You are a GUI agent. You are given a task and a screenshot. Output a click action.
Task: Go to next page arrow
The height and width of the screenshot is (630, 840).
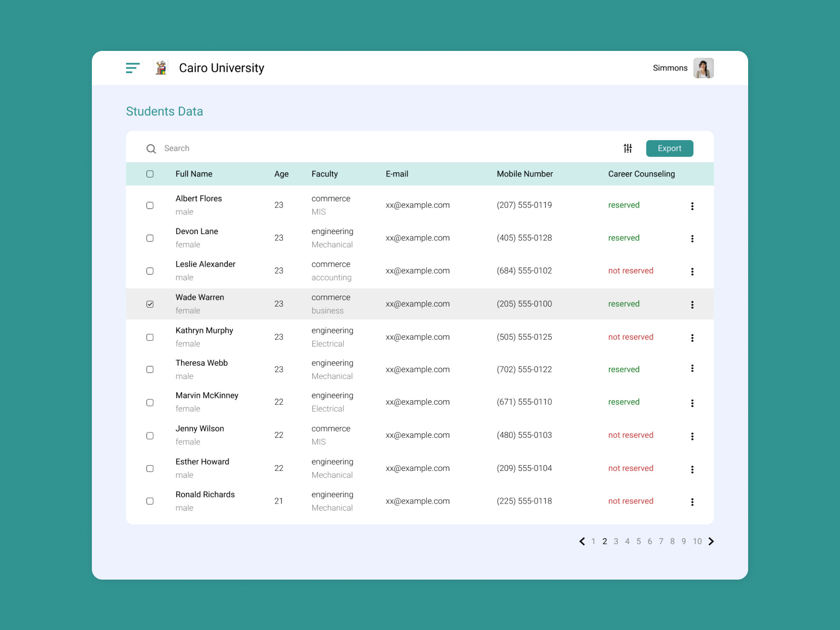711,541
